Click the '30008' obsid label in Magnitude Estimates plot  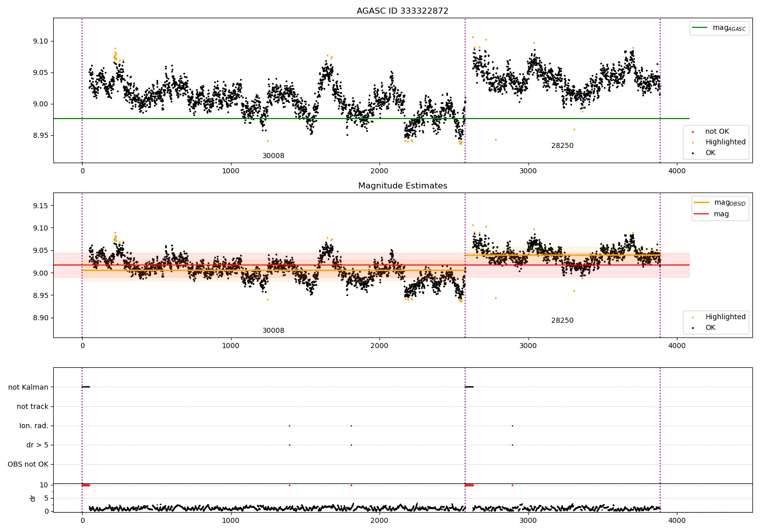click(x=273, y=330)
